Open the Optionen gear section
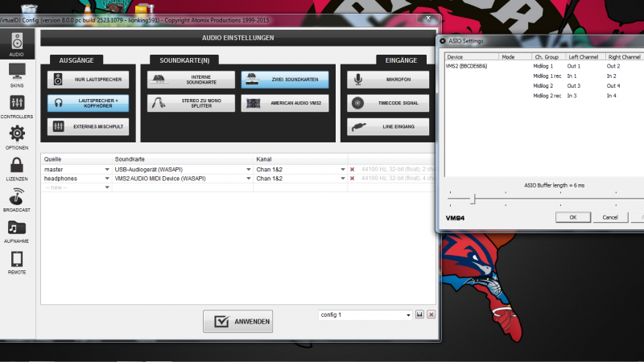This screenshot has width=644, height=362. (17, 138)
